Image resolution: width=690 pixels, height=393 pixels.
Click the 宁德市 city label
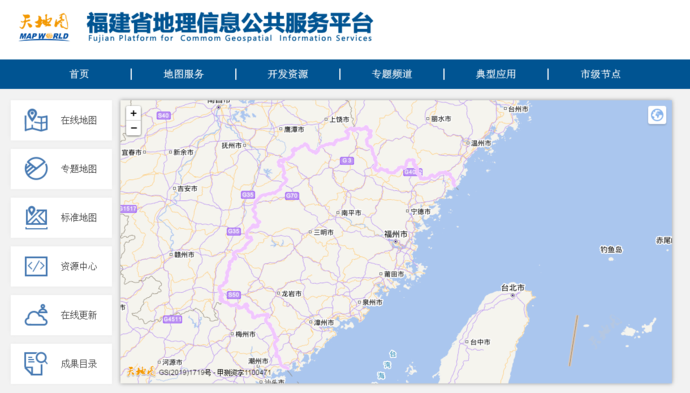coord(420,211)
